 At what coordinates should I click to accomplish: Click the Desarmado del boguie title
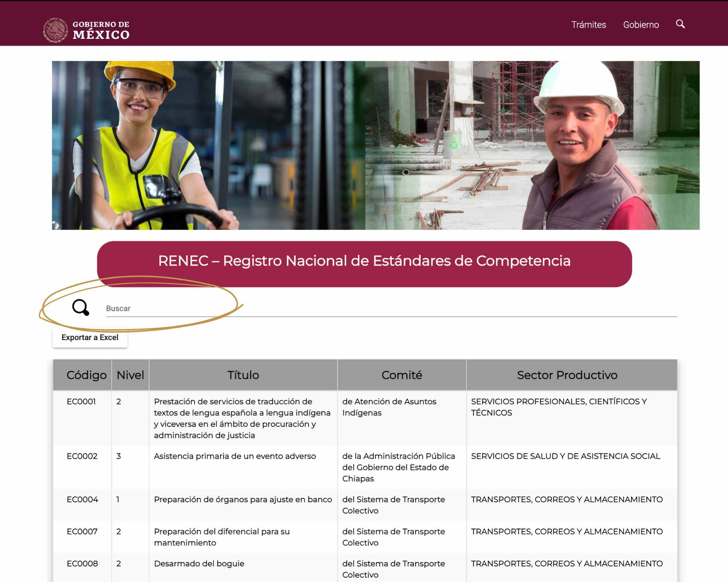[x=199, y=563]
